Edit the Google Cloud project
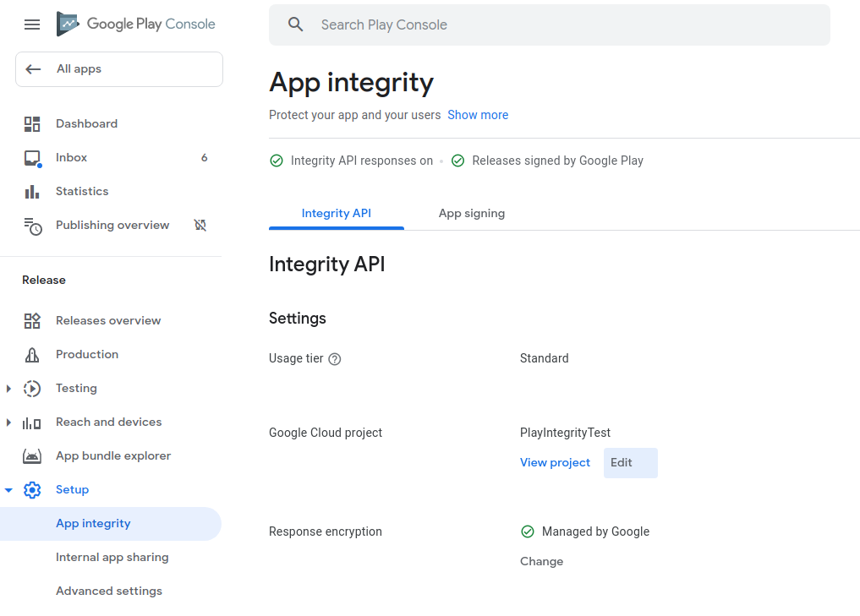Image resolution: width=860 pixels, height=616 pixels. 630,462
